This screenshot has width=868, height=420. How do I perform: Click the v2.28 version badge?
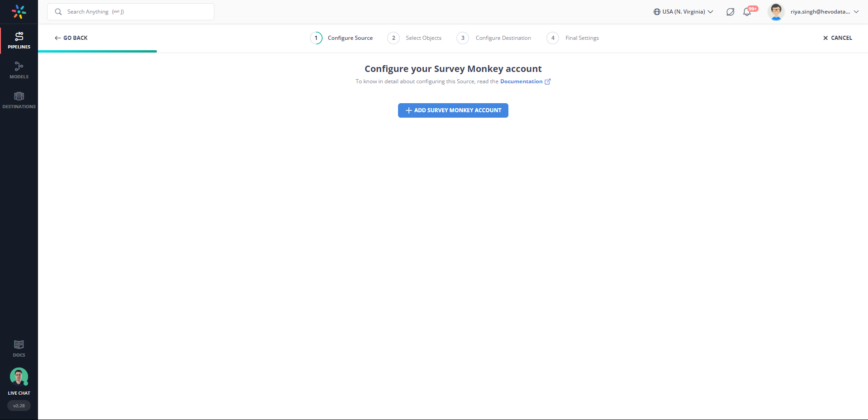point(19,406)
